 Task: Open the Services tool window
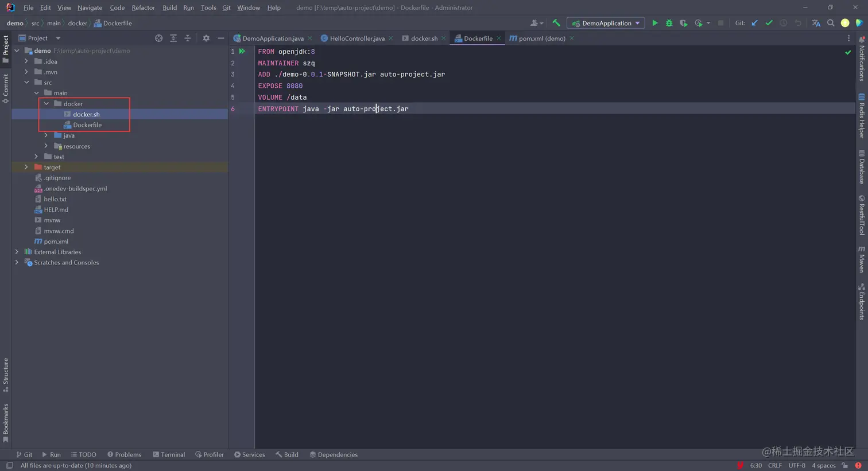[x=250, y=454]
